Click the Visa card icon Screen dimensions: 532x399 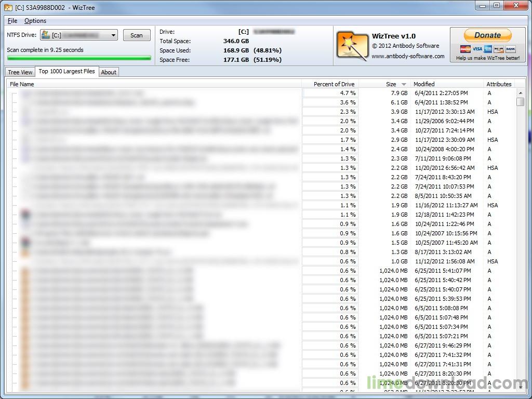pos(477,49)
